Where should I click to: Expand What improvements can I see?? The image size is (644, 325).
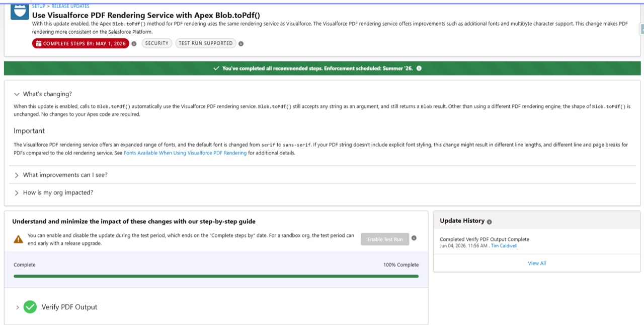pos(17,175)
